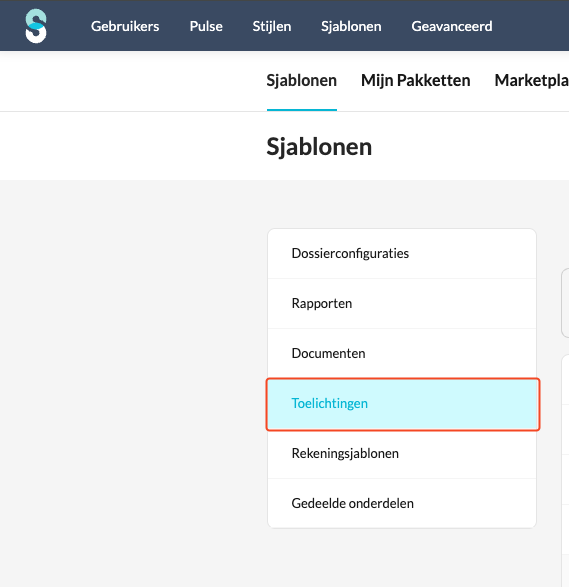Switch to the Mijn Pakketten tab
This screenshot has width=569, height=587.
click(x=416, y=80)
